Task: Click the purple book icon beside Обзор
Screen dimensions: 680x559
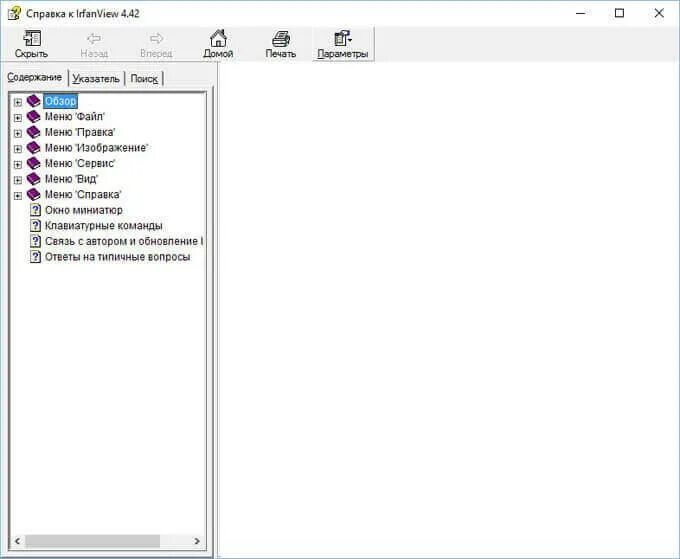Action: [33, 101]
